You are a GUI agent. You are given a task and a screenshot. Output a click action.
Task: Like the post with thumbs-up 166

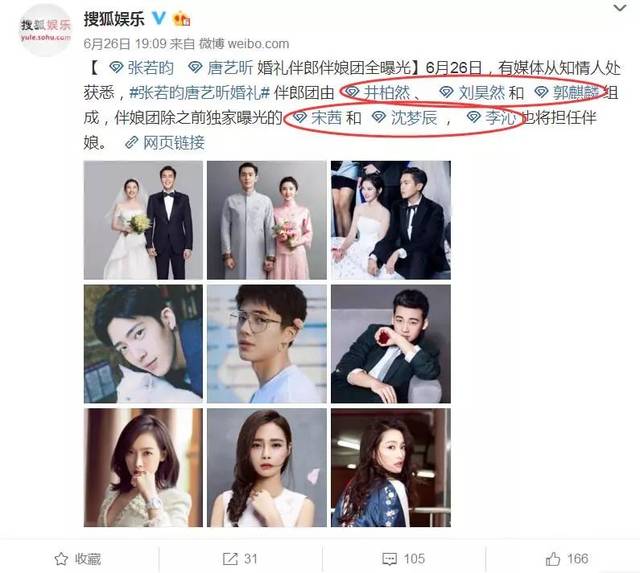point(553,558)
